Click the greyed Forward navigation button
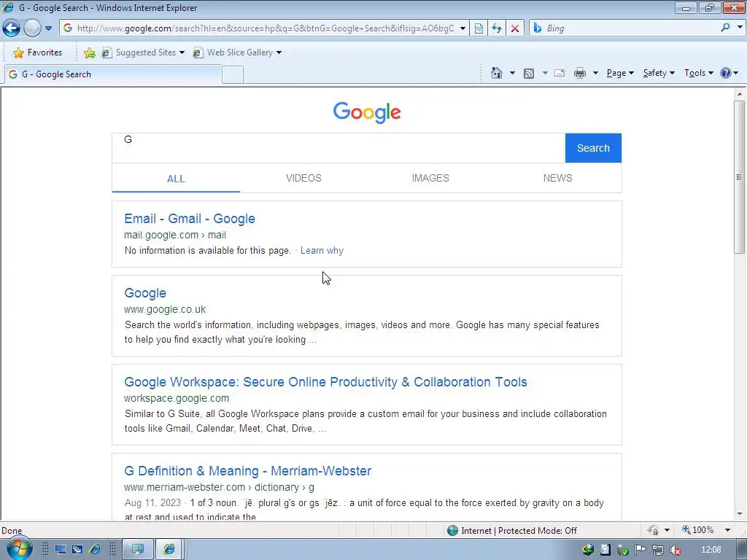747x560 pixels. pos(32,28)
